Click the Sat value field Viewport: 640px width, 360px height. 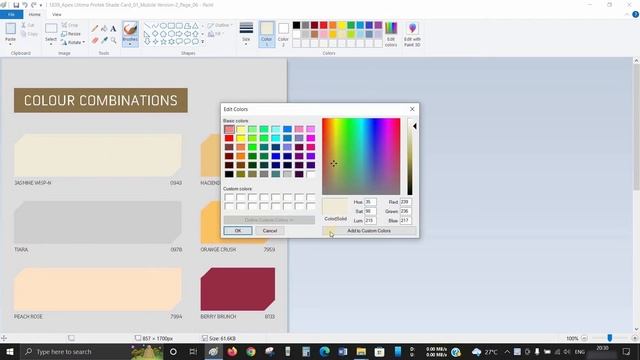click(370, 211)
